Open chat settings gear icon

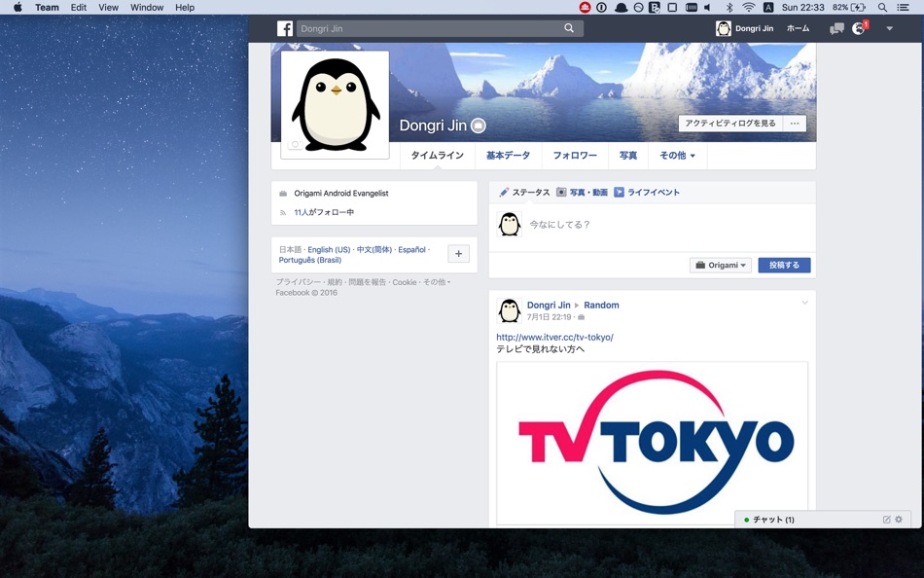coord(899,520)
